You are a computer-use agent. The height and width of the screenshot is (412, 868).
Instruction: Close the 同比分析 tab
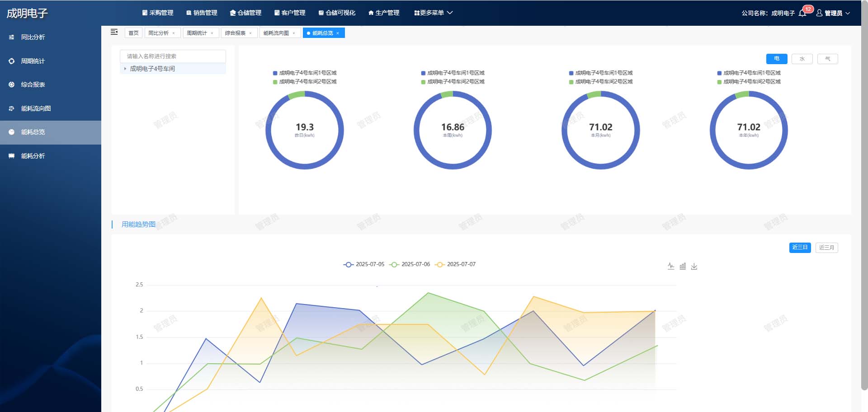[174, 33]
